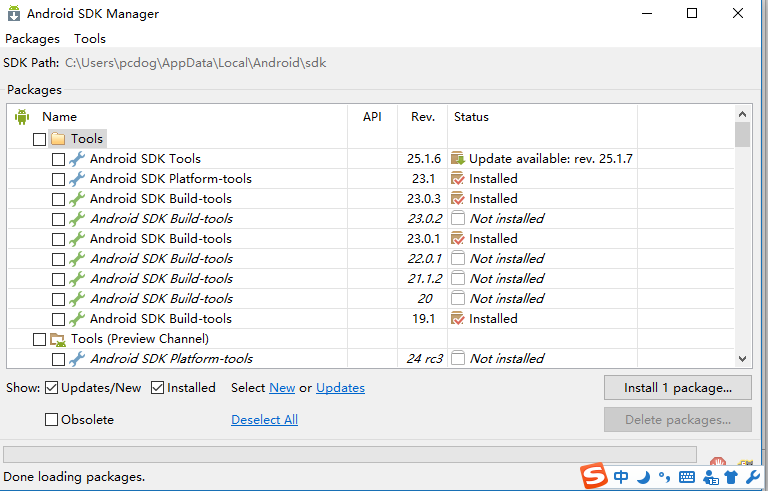Click the 'Update available: rev. 25.1.7' status text

pos(551,159)
